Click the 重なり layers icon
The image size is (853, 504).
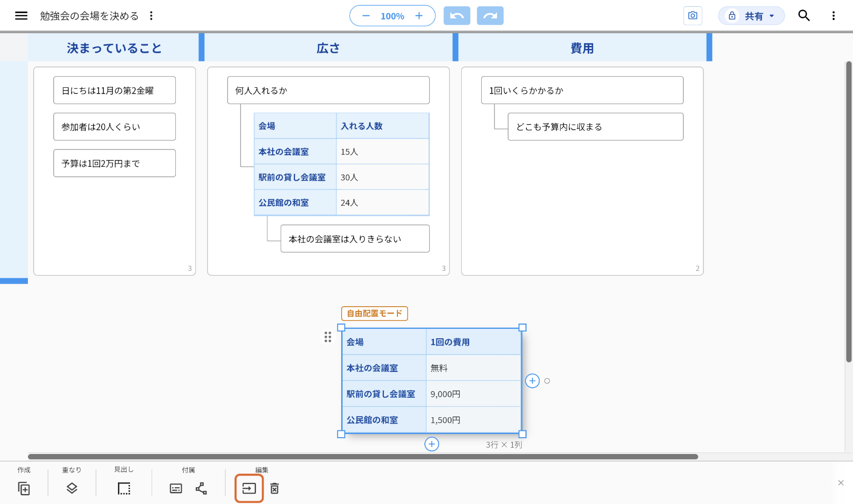pyautogui.click(x=72, y=488)
